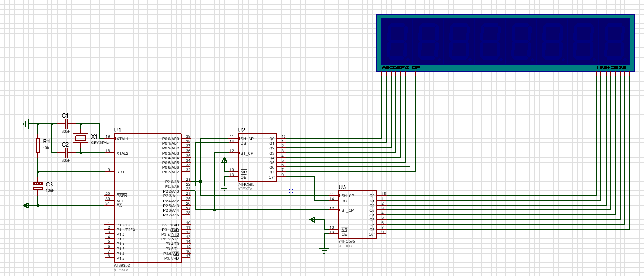
Task: Select the U2 74HC595 shift register body
Action: 257,157
